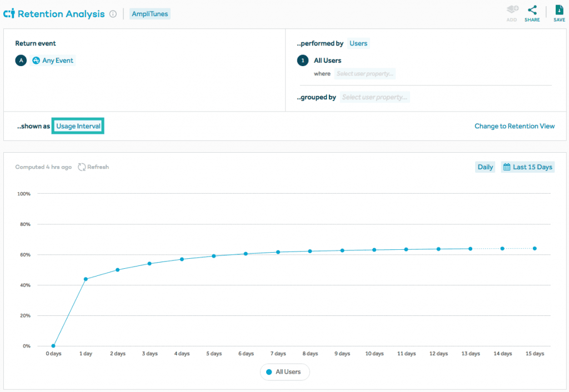Click the circular A badge for Return event
Screen dimensions: 569x392
point(21,61)
